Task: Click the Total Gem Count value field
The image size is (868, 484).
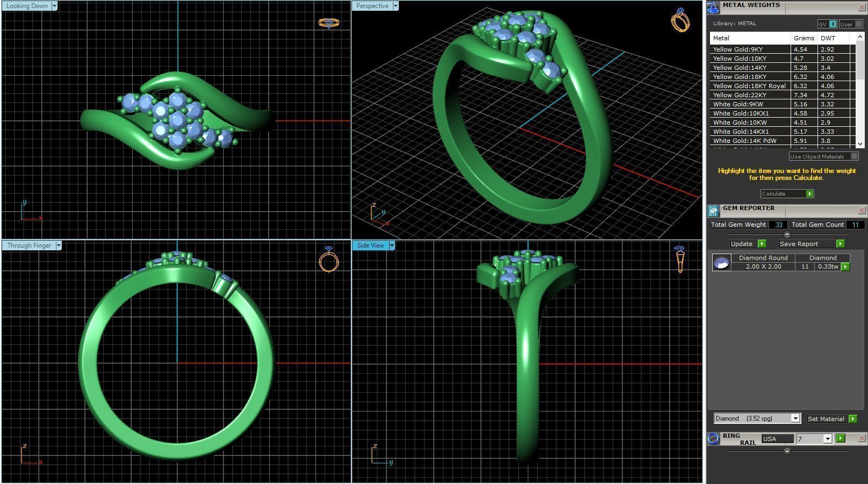Action: pyautogui.click(x=855, y=225)
